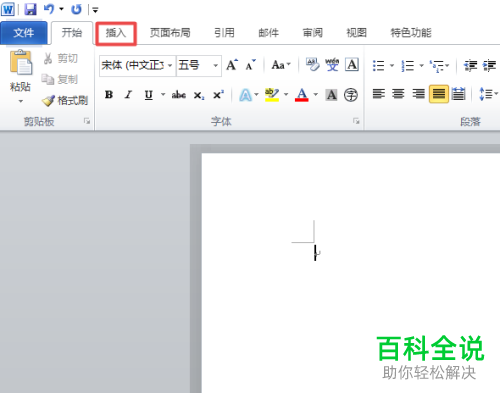Image resolution: width=500 pixels, height=393 pixels.
Task: Apply text effects with the glowing A icon
Action: (x=245, y=95)
